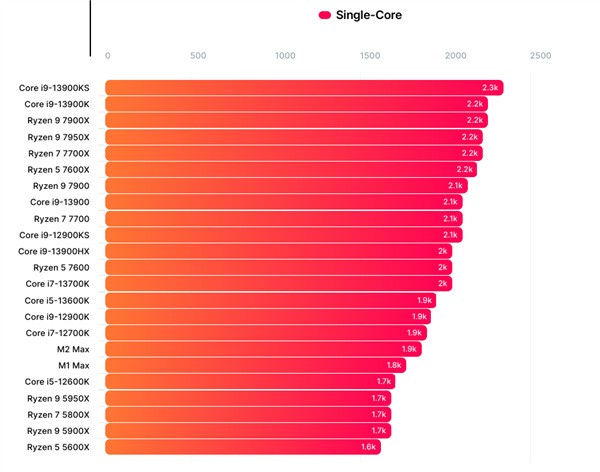Select the Ryzen 7 7700X bar
600x472 pixels.
pos(294,153)
